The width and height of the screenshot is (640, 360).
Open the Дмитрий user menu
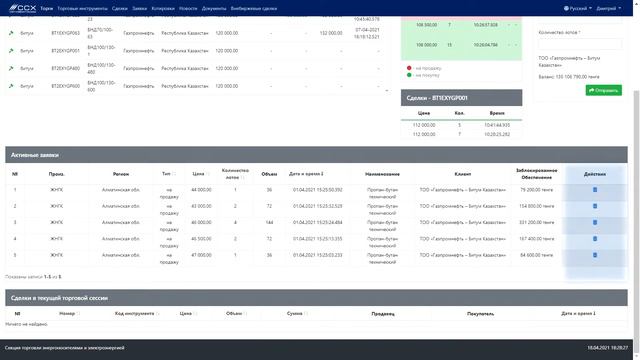tap(609, 8)
